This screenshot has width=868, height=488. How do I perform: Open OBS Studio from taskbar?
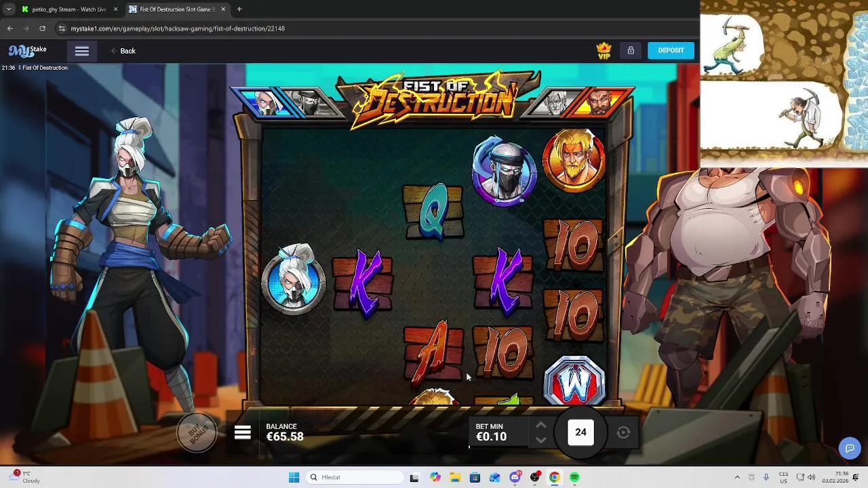[x=535, y=477]
